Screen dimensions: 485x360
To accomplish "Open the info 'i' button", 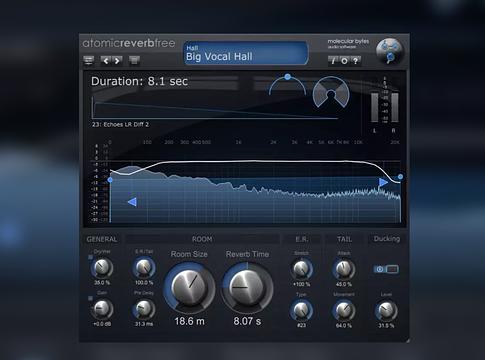I will pos(333,61).
